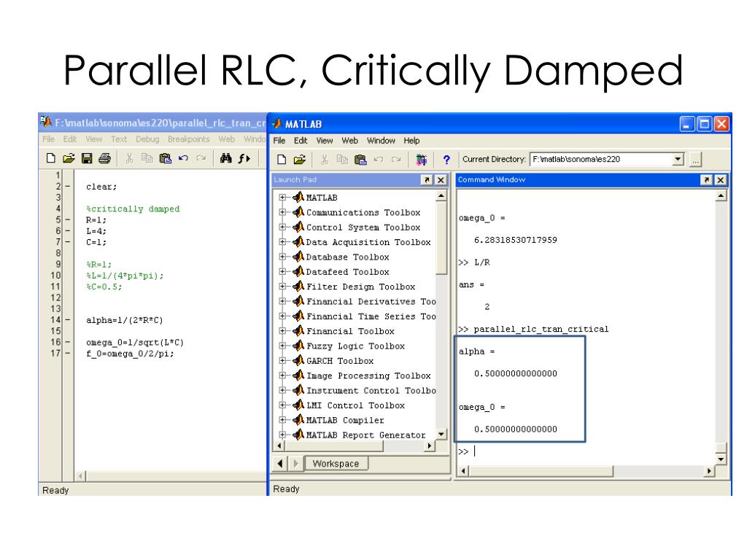Click Undo arrow in editor toolbar
Screen dimensions: 747x560
[x=183, y=158]
